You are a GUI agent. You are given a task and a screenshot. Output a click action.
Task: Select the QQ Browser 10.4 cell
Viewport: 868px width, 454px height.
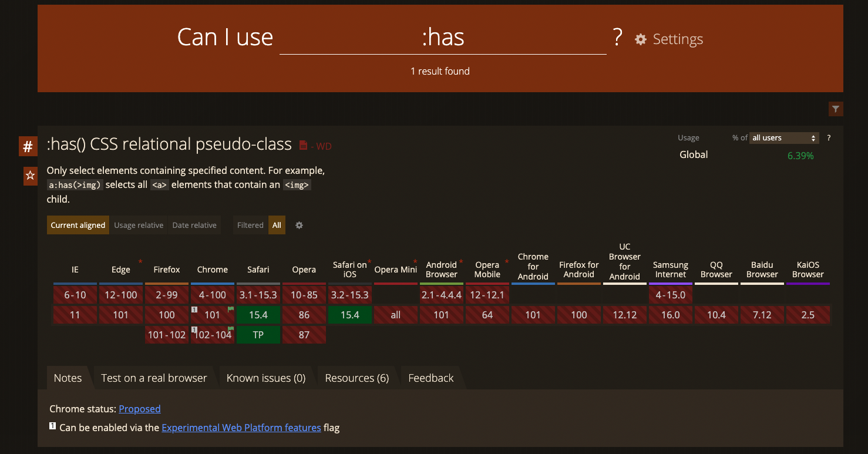coord(716,315)
